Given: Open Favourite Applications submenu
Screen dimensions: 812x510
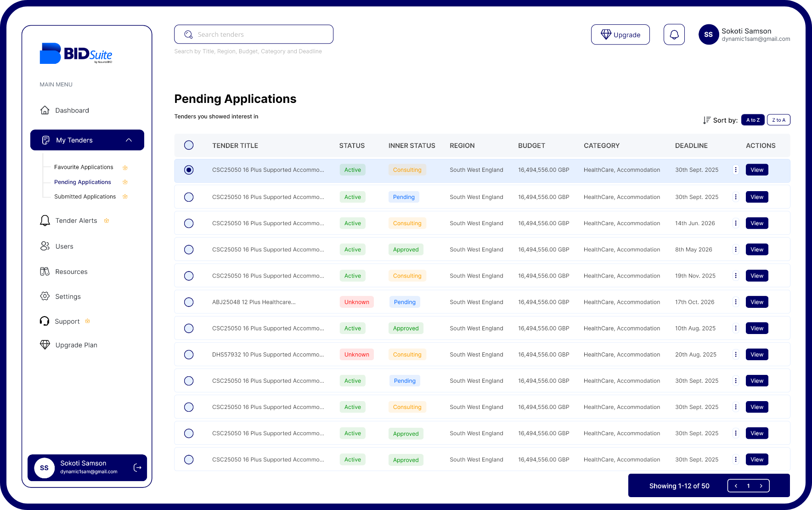Looking at the screenshot, I should pyautogui.click(x=84, y=167).
